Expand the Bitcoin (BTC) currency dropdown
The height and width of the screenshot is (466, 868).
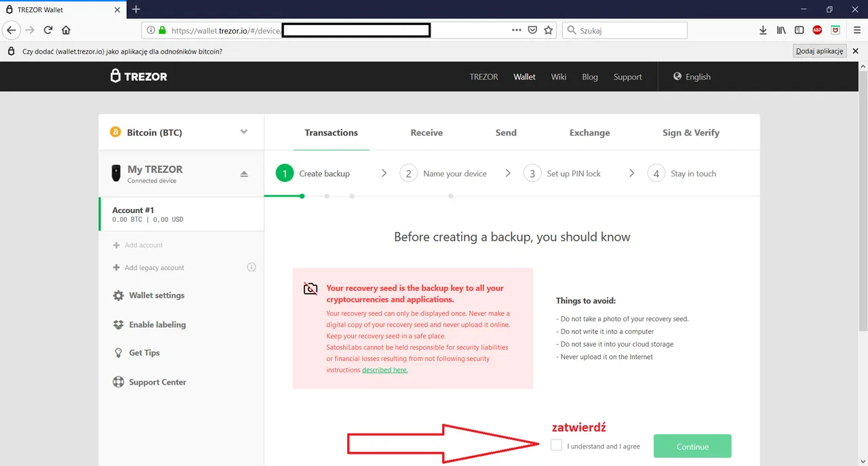[244, 132]
